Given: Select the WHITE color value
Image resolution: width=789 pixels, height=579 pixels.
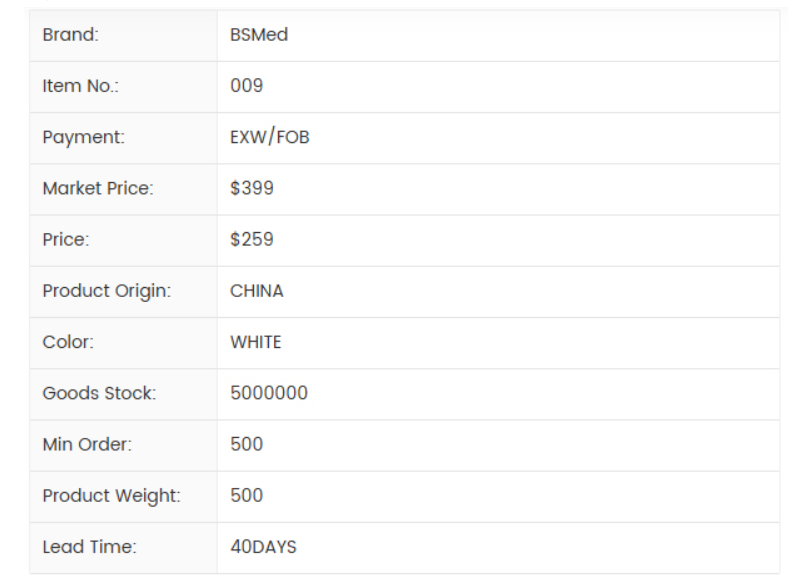Looking at the screenshot, I should (x=256, y=342).
